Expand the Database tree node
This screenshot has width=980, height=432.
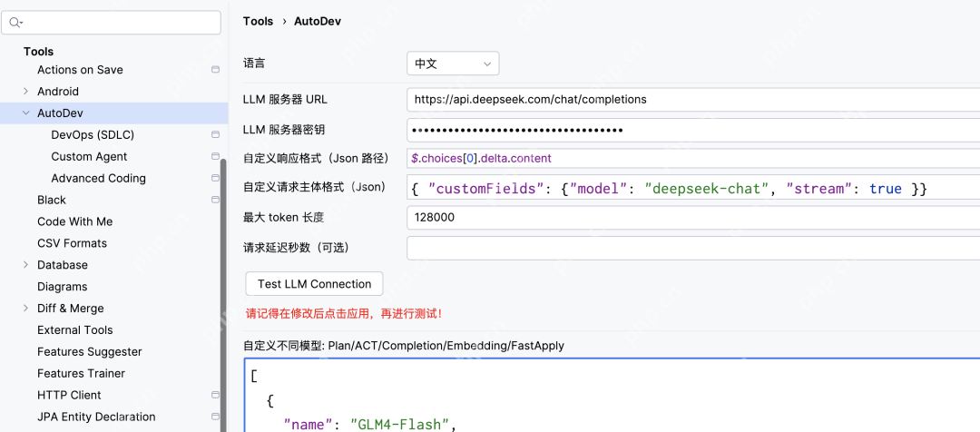click(25, 264)
